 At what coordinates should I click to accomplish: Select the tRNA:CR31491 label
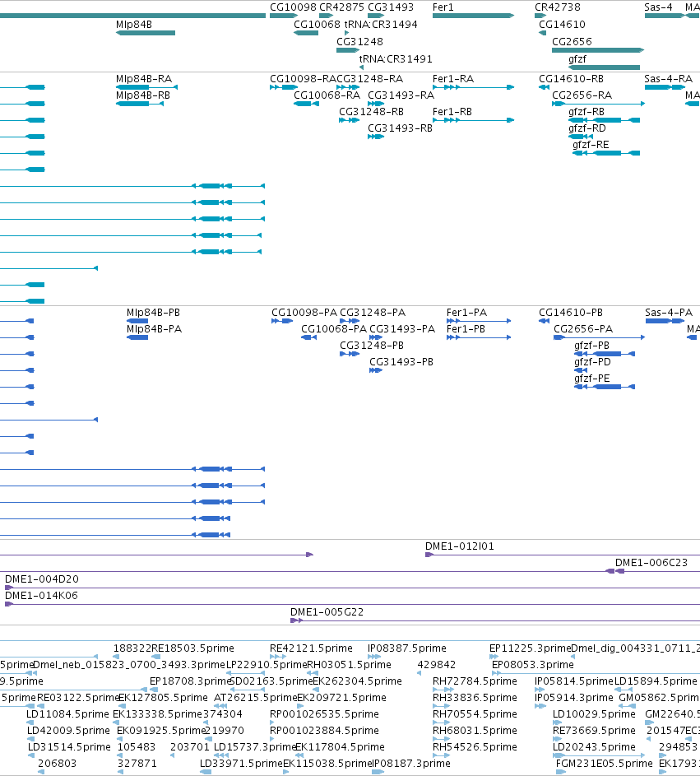396,59
